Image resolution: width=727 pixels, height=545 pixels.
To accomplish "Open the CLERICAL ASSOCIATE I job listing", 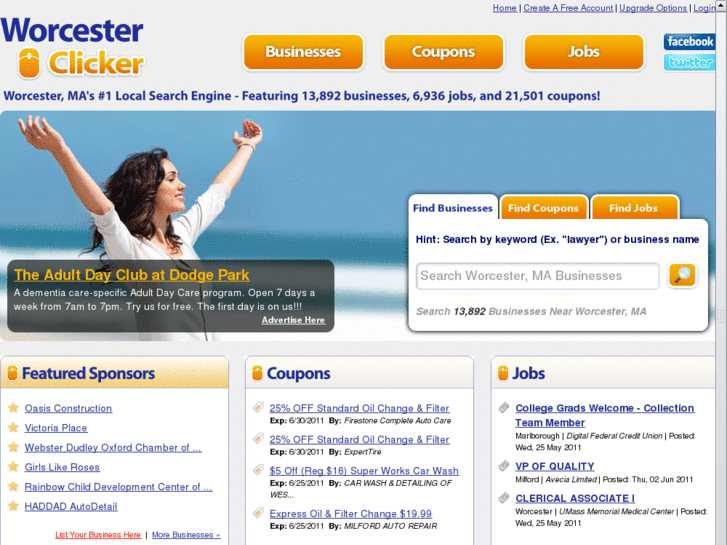I will tap(575, 499).
